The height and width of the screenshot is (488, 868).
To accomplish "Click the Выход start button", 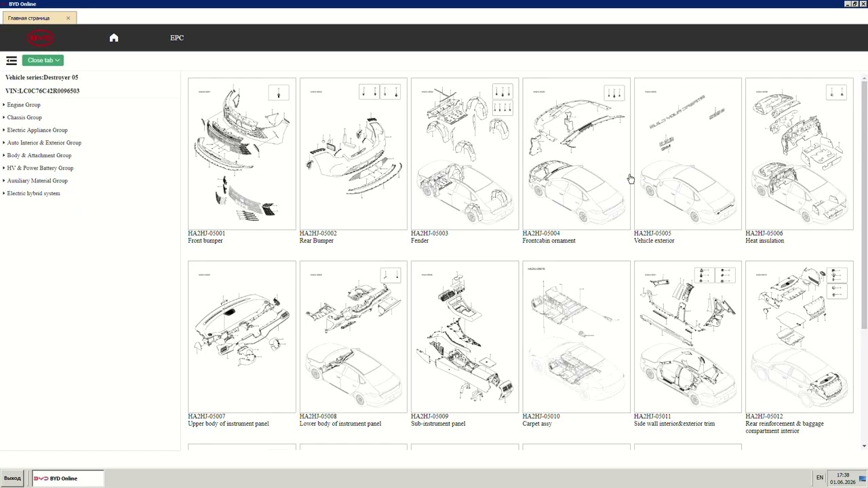I will tap(12, 479).
